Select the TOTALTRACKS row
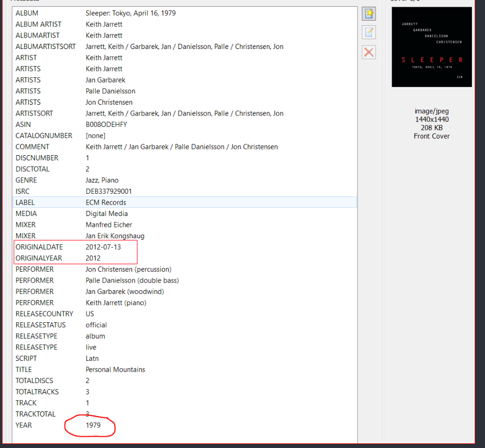Screen dimensions: 485x448 coord(185,391)
